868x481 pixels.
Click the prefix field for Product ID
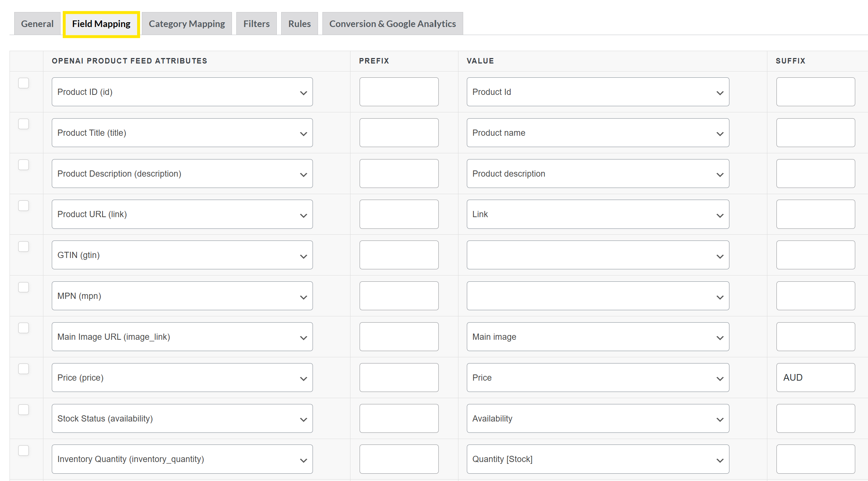(399, 92)
